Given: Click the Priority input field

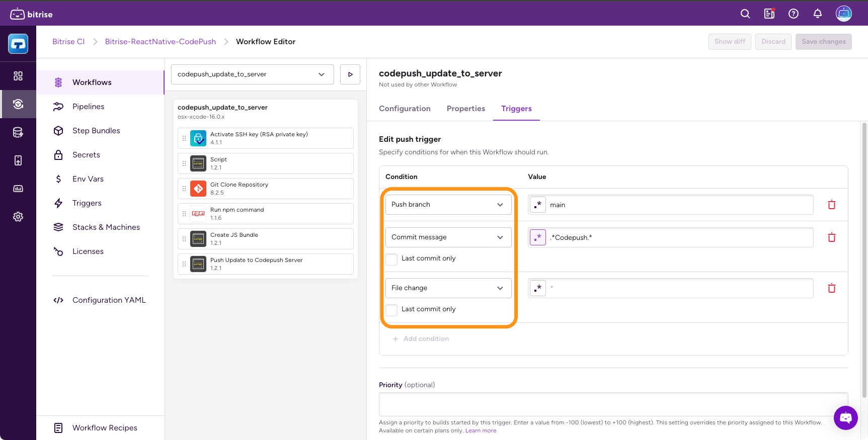Looking at the screenshot, I should (x=613, y=404).
